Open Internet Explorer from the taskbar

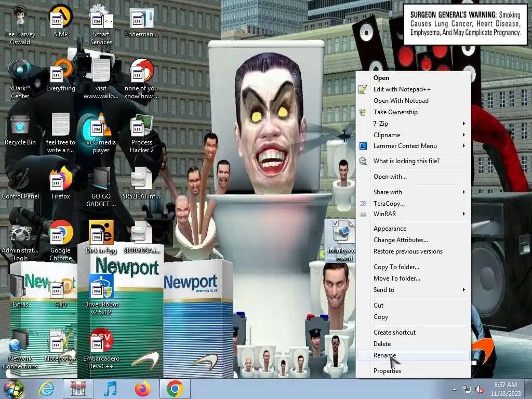pyautogui.click(x=46, y=389)
